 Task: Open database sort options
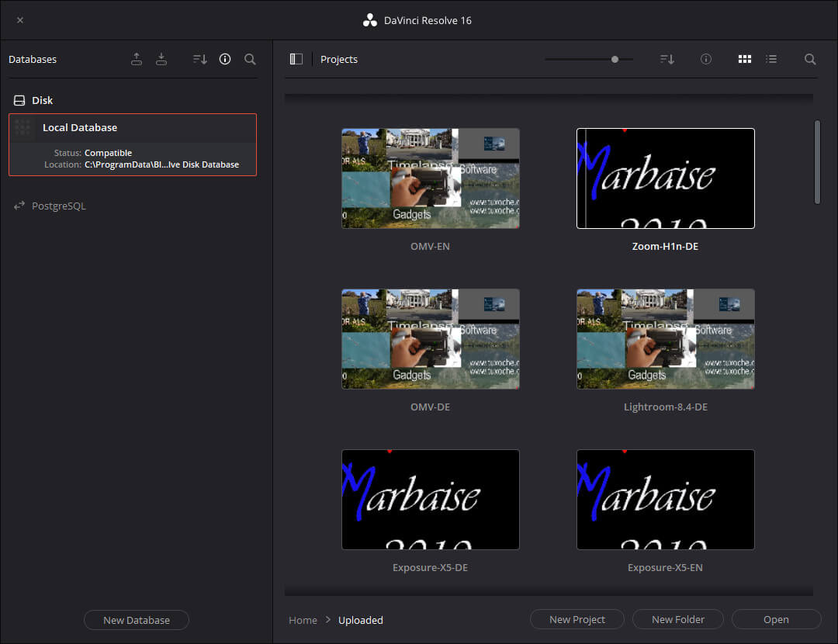(200, 59)
